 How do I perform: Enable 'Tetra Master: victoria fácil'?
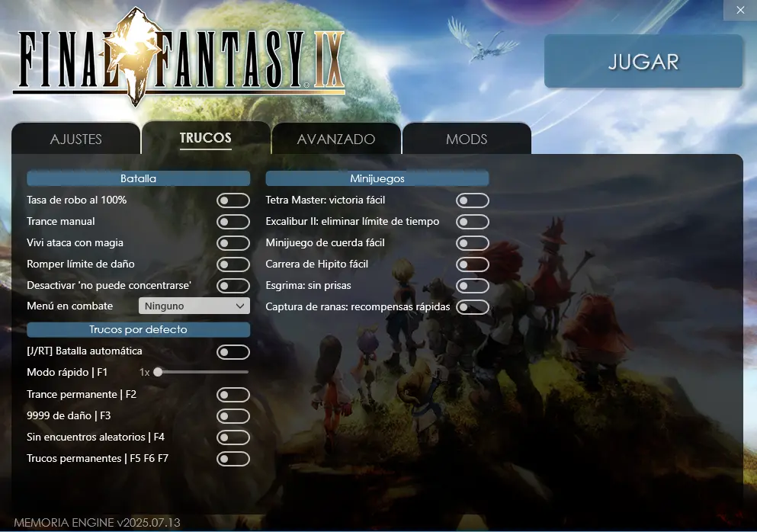point(472,200)
